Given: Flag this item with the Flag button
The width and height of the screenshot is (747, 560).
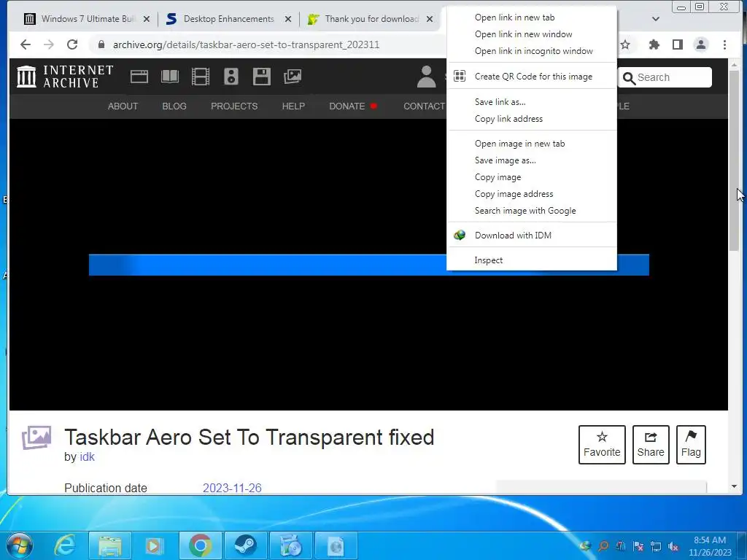Looking at the screenshot, I should (691, 445).
